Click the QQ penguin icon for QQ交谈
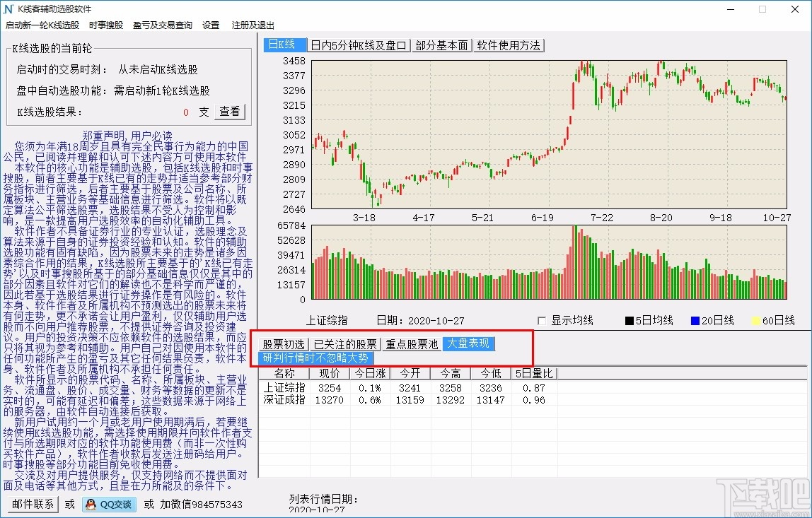This screenshot has width=812, height=518. point(89,505)
